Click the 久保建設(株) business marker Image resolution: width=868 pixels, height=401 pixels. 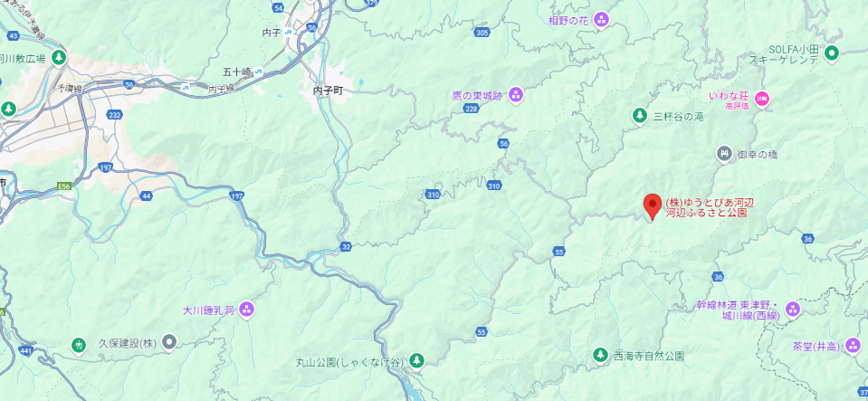(x=169, y=343)
